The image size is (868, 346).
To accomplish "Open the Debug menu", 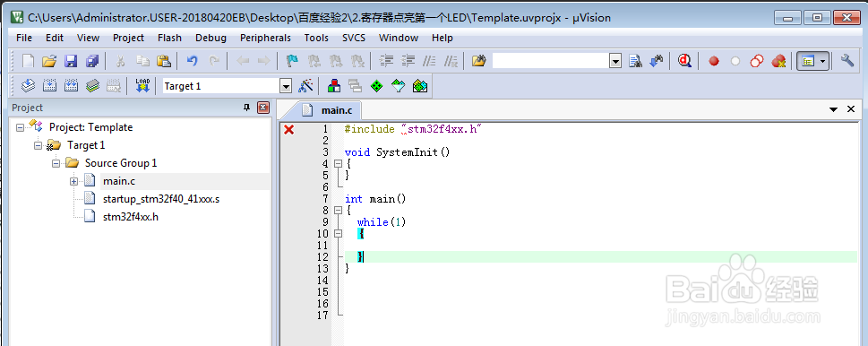I will click(211, 38).
